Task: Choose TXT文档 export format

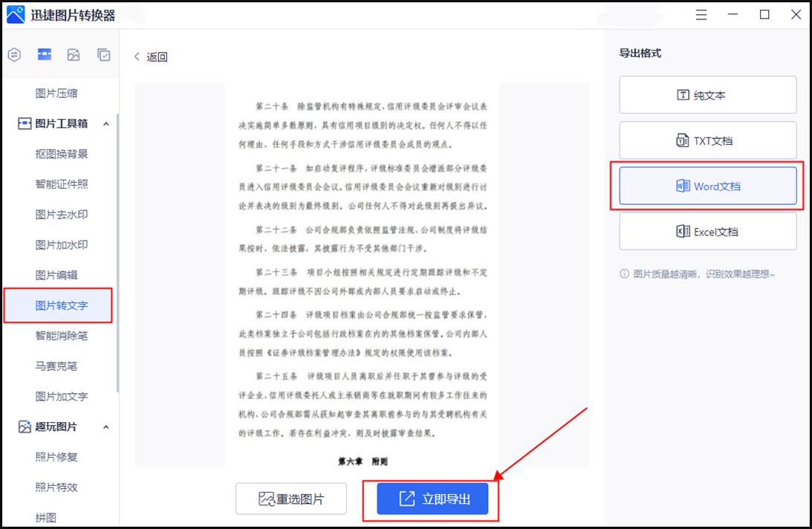Action: tap(707, 140)
